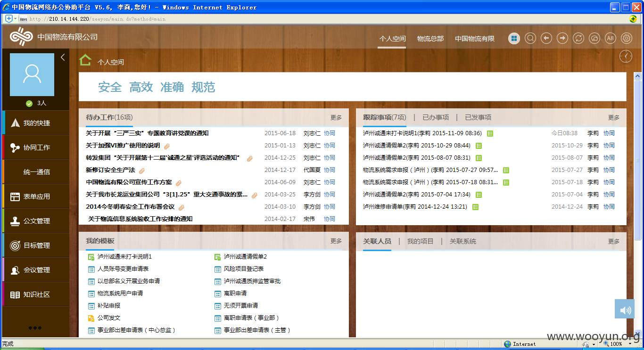Open 泸州维修申请单 tracking item
This screenshot has width=644, height=350.
pos(415,206)
